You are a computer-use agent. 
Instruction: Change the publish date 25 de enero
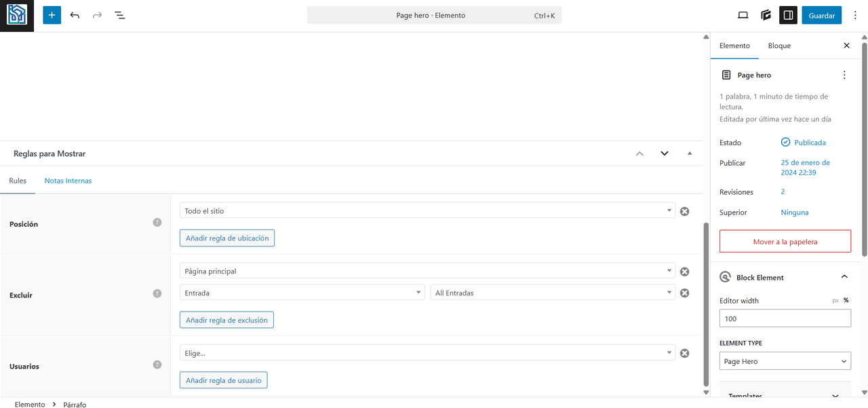[x=806, y=168]
